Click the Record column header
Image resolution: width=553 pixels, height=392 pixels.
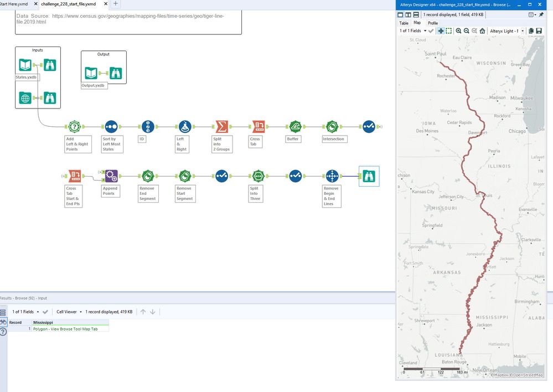pos(20,322)
